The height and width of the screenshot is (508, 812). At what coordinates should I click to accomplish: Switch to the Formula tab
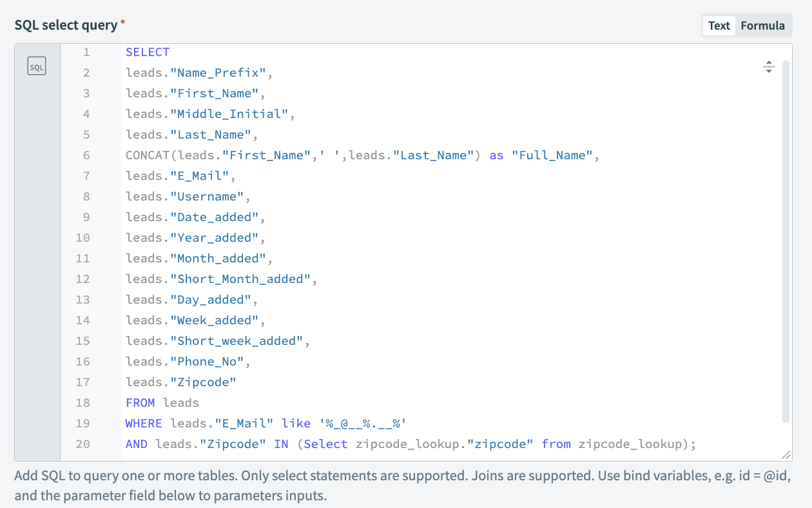pos(763,26)
